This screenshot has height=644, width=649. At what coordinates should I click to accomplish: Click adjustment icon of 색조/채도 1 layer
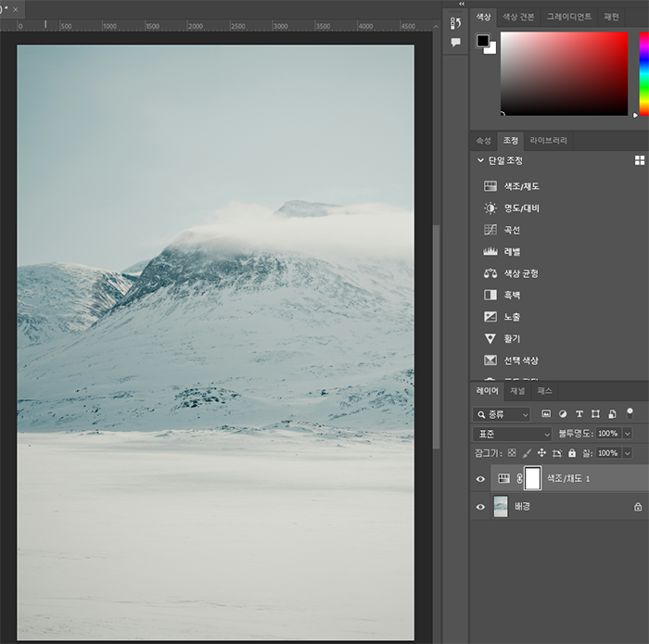503,478
